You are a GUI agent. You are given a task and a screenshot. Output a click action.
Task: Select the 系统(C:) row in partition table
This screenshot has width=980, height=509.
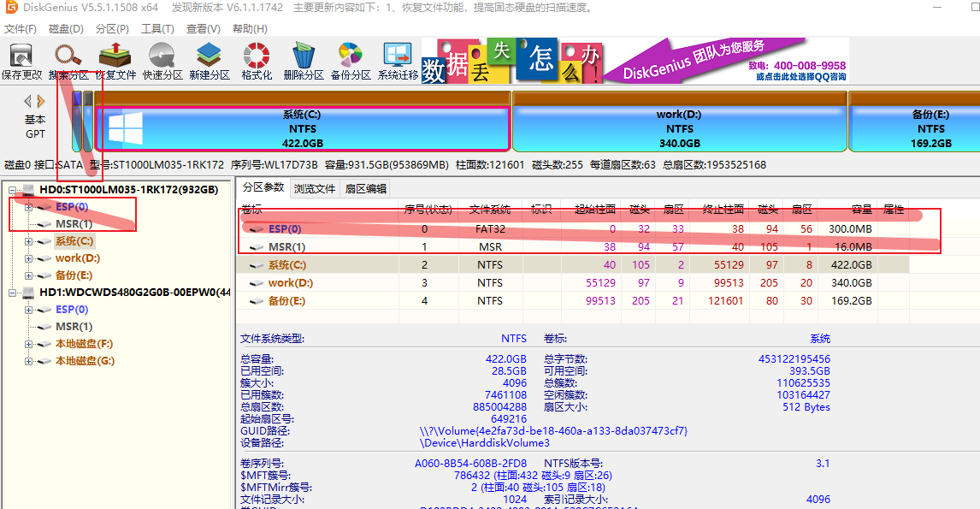point(572,265)
